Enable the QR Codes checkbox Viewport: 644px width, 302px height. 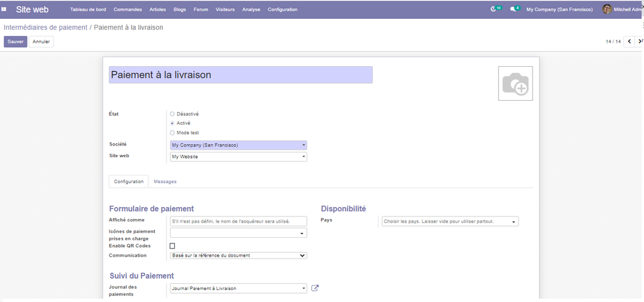(172, 246)
